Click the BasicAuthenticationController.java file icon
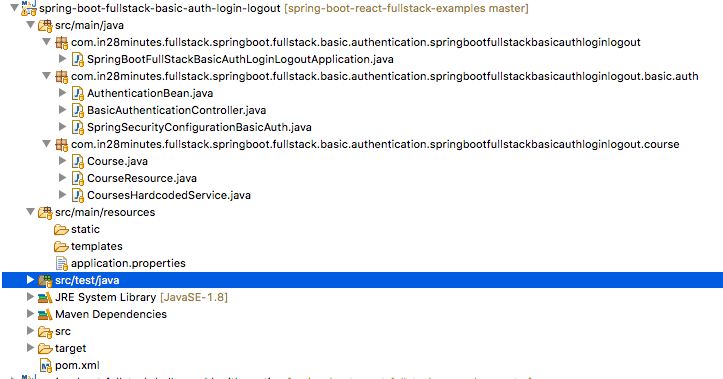 (77, 111)
